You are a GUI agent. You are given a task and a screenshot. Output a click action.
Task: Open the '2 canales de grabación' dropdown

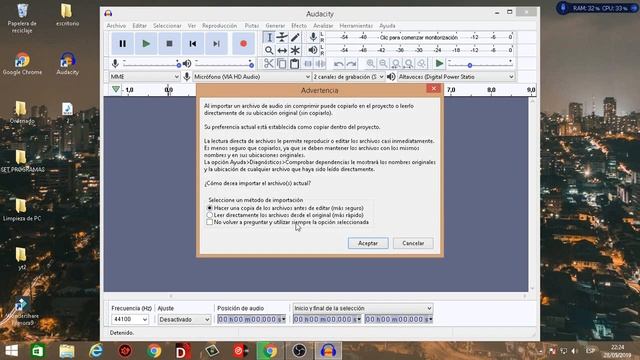(x=349, y=77)
